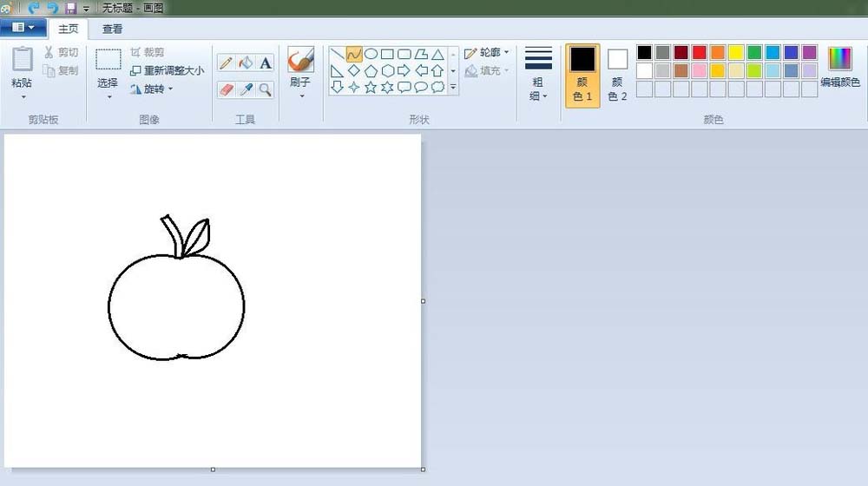Choose the Four-point star shape
The image size is (868, 486).
point(354,87)
